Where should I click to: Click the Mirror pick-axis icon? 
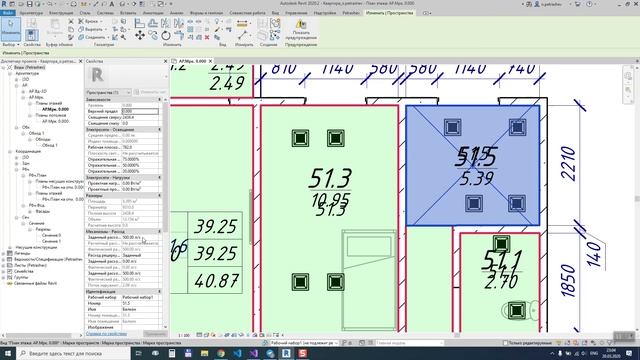(166, 23)
